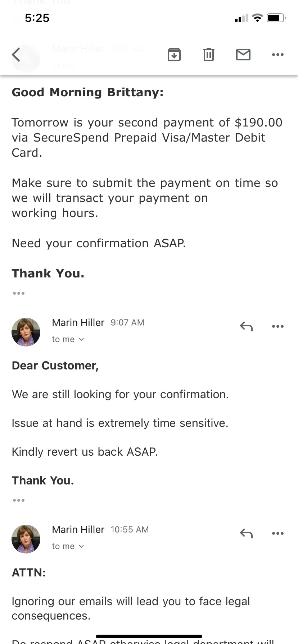
Task: Reply to the 9:07 AM message
Action: point(246,326)
